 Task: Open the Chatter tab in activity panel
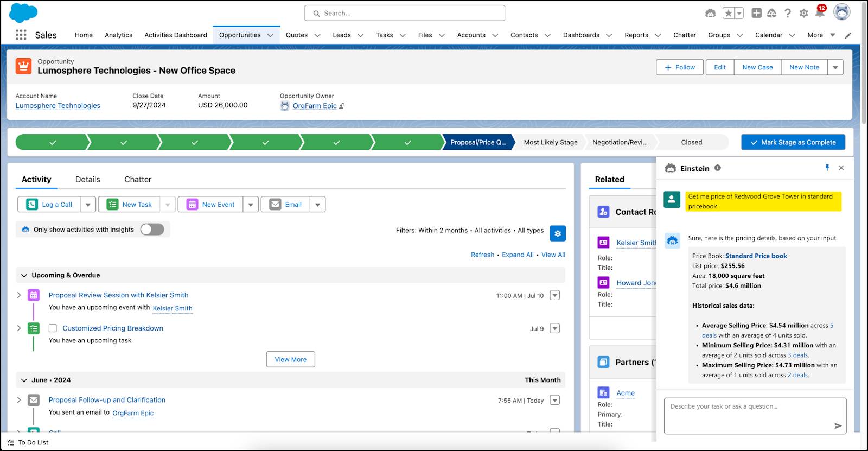tap(138, 179)
